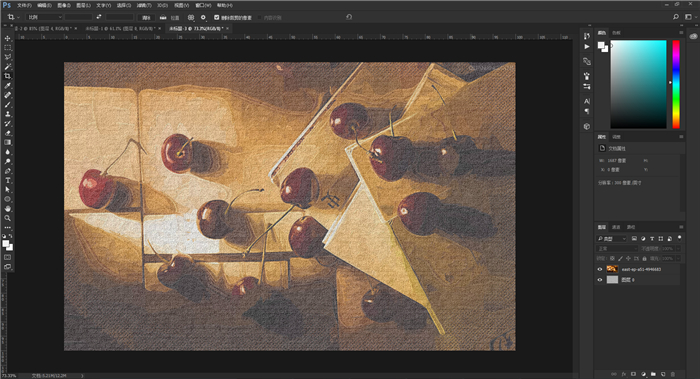
Task: Toggle Delete Cropped Pixels checkbox
Action: tap(217, 17)
